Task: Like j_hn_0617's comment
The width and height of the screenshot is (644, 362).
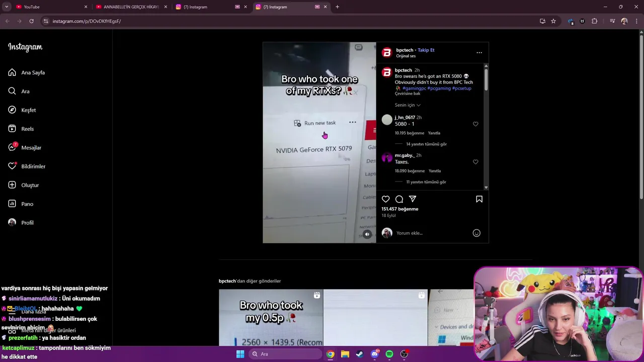Action: point(475,124)
